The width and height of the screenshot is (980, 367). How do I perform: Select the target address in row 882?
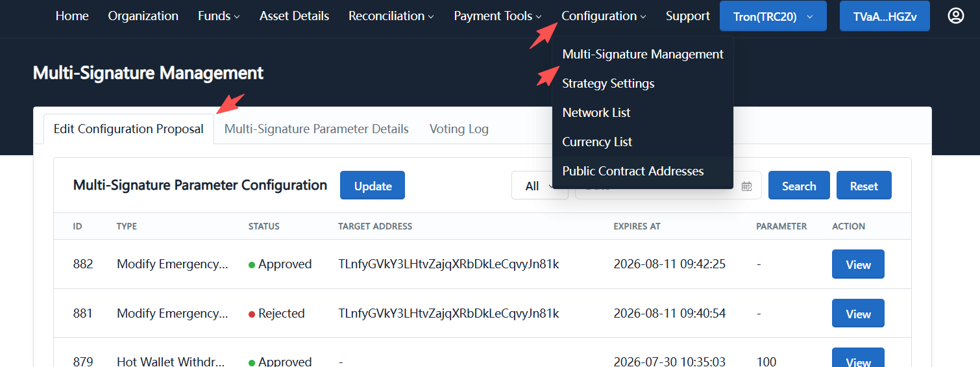(448, 264)
